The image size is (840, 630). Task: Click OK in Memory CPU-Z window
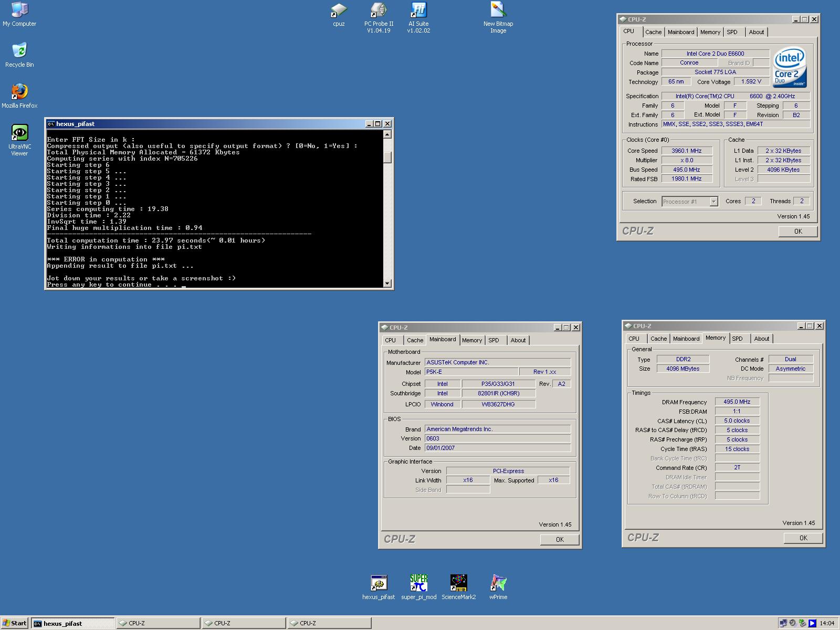tap(803, 538)
